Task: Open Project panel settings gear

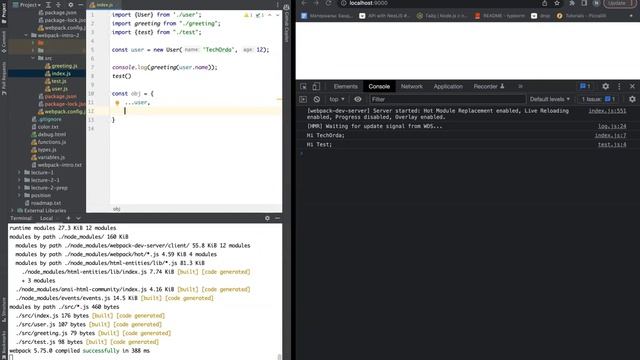Action: [71, 5]
